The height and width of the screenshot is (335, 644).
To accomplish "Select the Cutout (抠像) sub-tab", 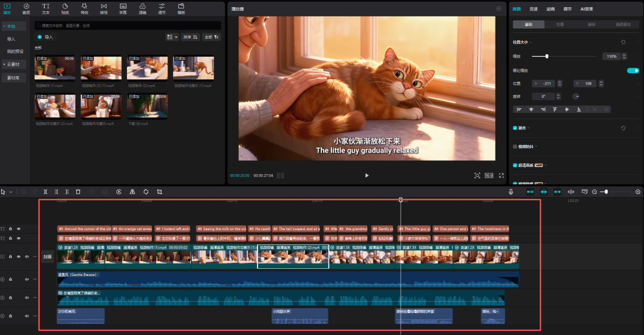I will pyautogui.click(x=560, y=24).
